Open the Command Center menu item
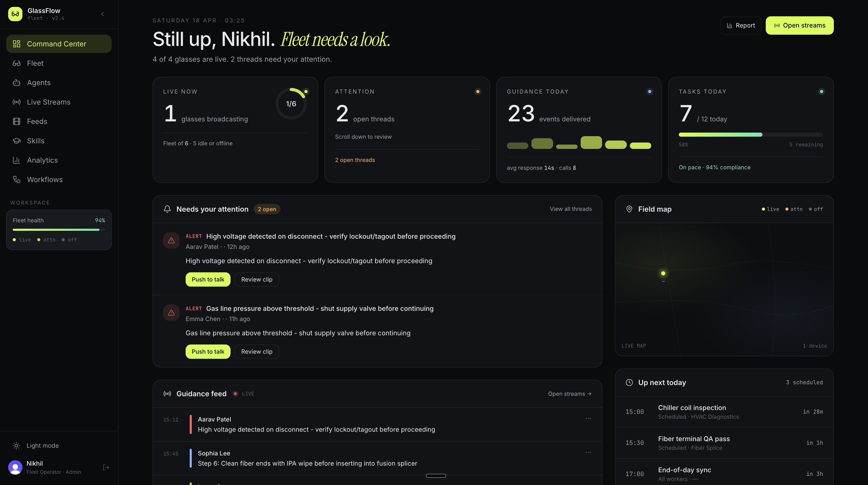Viewport: 868px width, 485px height. [x=59, y=44]
